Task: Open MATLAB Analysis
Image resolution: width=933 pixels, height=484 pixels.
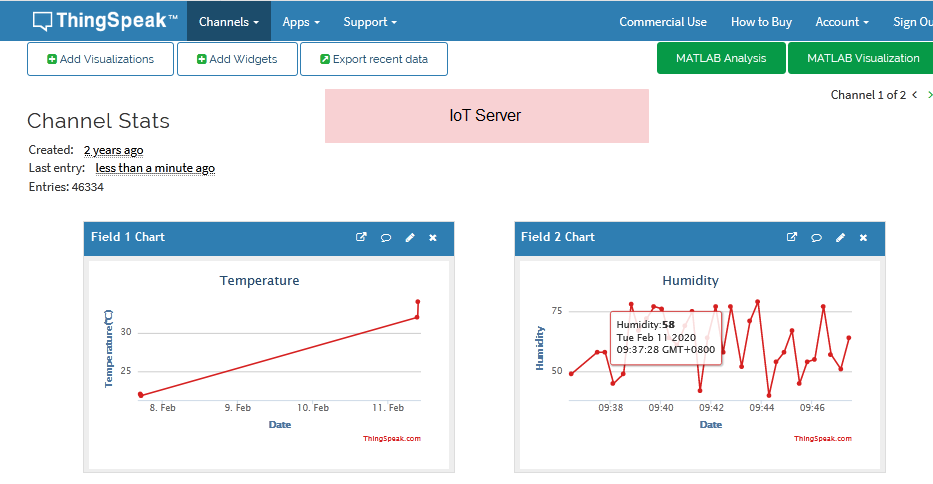Action: pos(721,58)
